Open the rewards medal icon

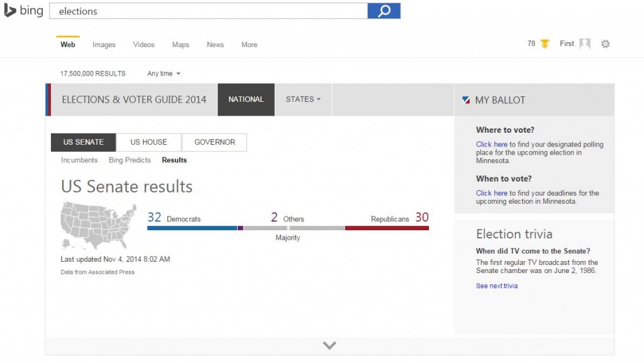pos(545,43)
